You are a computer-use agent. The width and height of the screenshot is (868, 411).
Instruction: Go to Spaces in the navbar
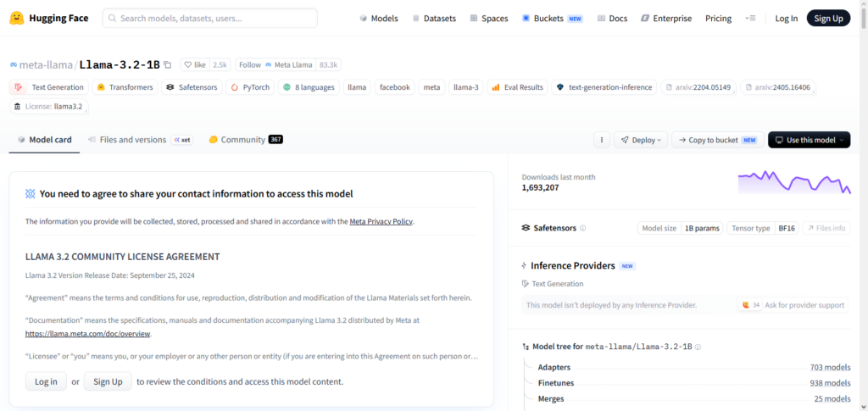(x=489, y=19)
